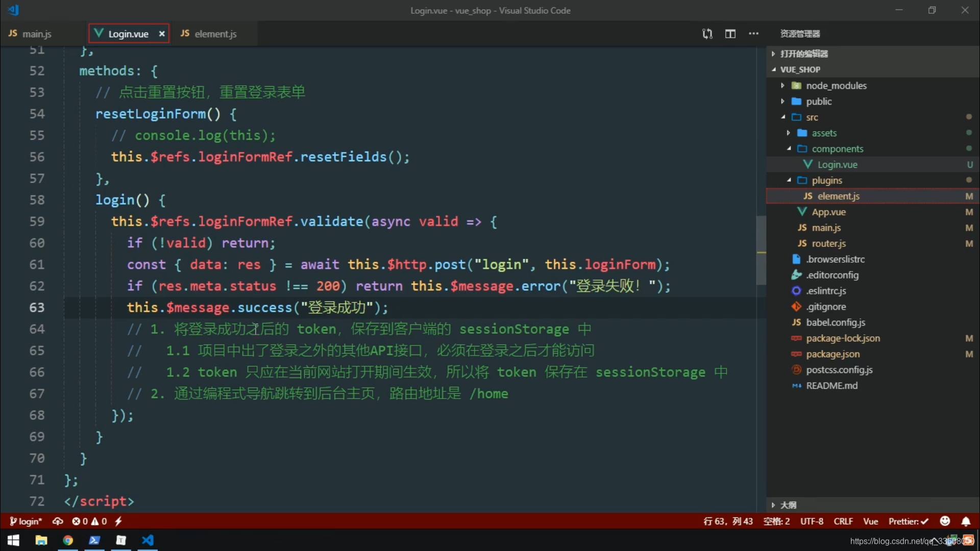Screen dimensions: 980x551
Task: Split the editor to the right
Action: (x=730, y=34)
